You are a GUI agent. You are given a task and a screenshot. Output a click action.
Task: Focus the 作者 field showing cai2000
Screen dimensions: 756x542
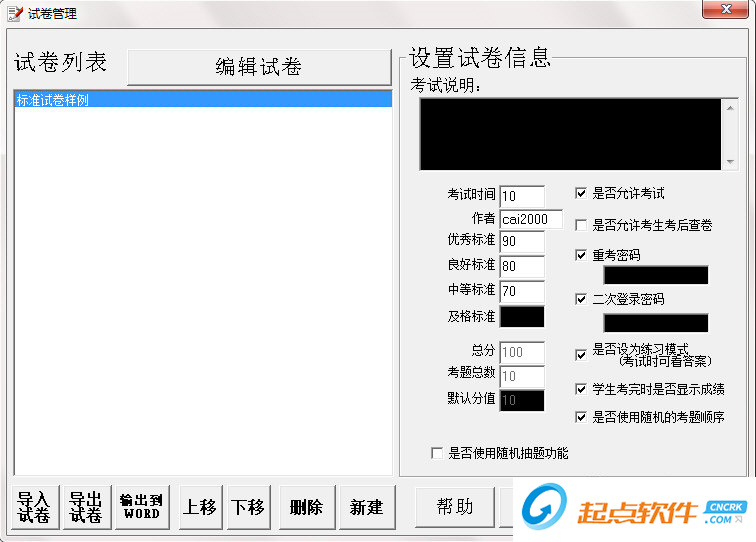coord(531,219)
